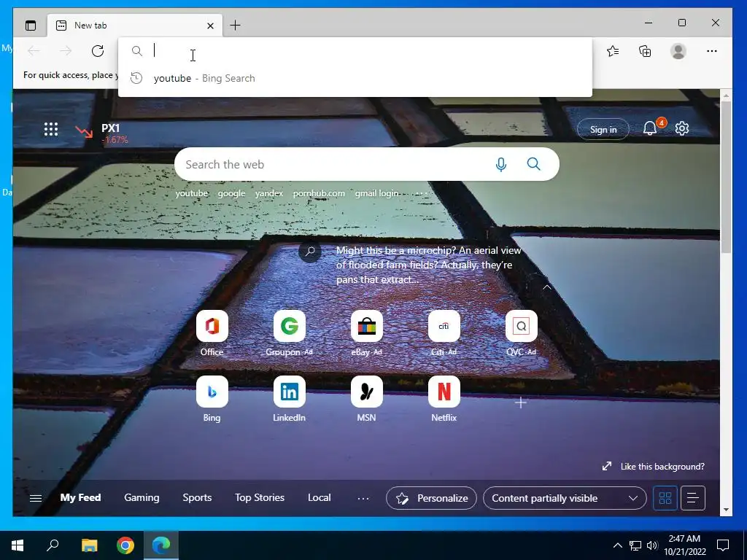The image size is (747, 560).
Task: Show hidden system tray icons
Action: coord(617,545)
